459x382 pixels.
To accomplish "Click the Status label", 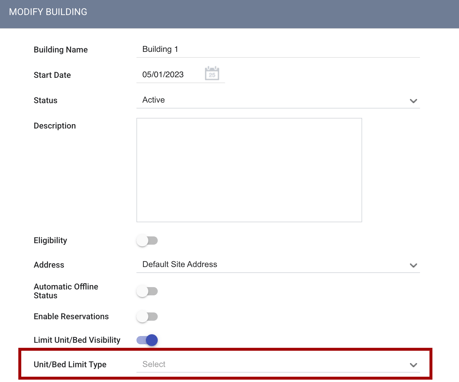I will 45,100.
